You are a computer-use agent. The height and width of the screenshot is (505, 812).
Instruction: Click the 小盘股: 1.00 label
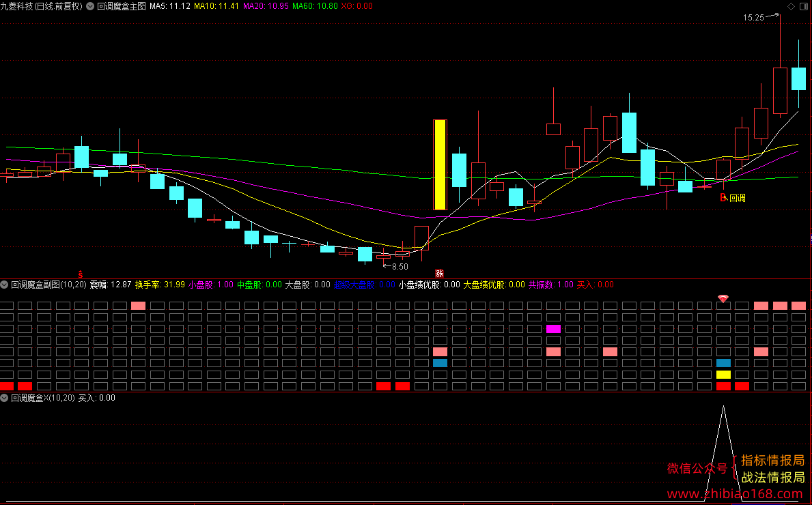pos(211,285)
